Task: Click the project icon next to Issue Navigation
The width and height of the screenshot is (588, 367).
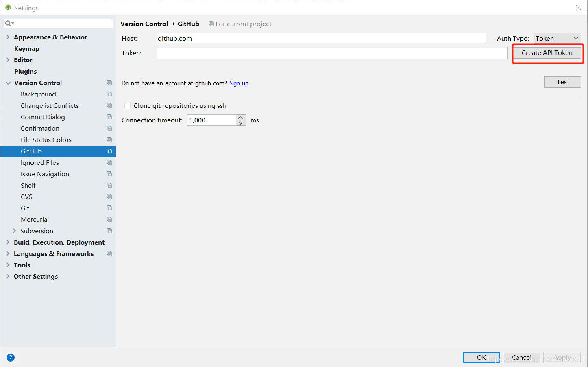Action: (109, 174)
